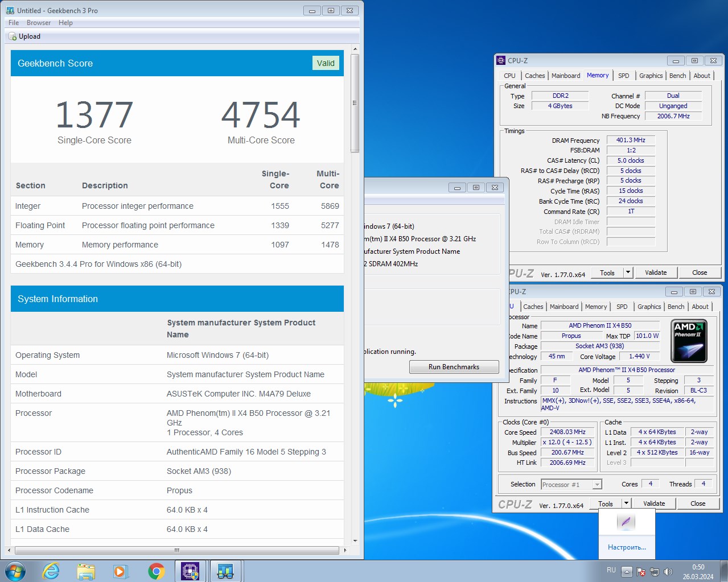Click the AMD Phenom II logo in CPU-Z

689,341
